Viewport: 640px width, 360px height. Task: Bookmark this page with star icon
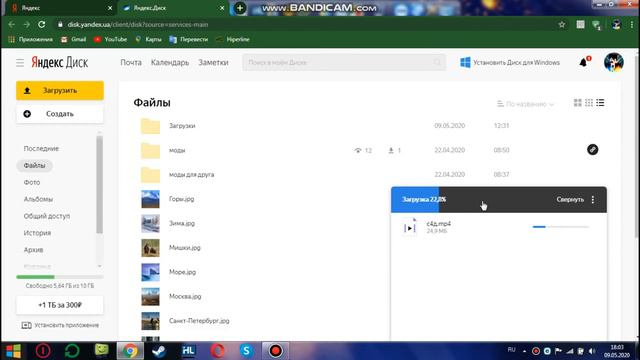coord(562,25)
